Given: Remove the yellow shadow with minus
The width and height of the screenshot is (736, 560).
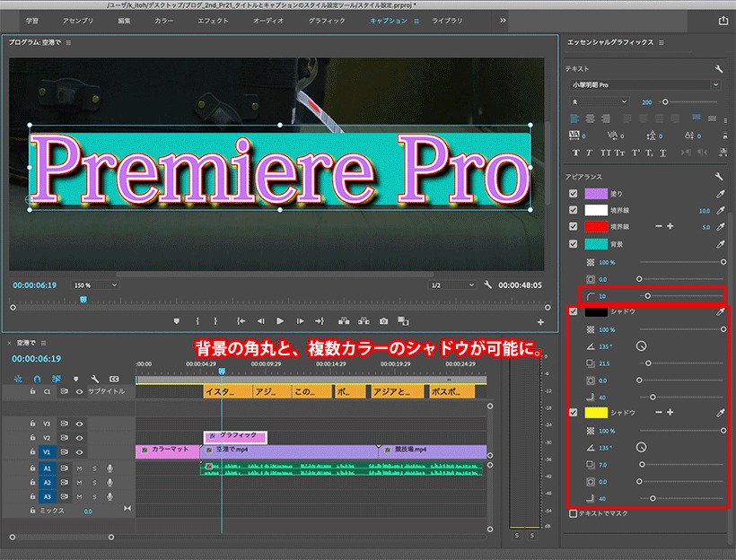Looking at the screenshot, I should pyautogui.click(x=659, y=412).
